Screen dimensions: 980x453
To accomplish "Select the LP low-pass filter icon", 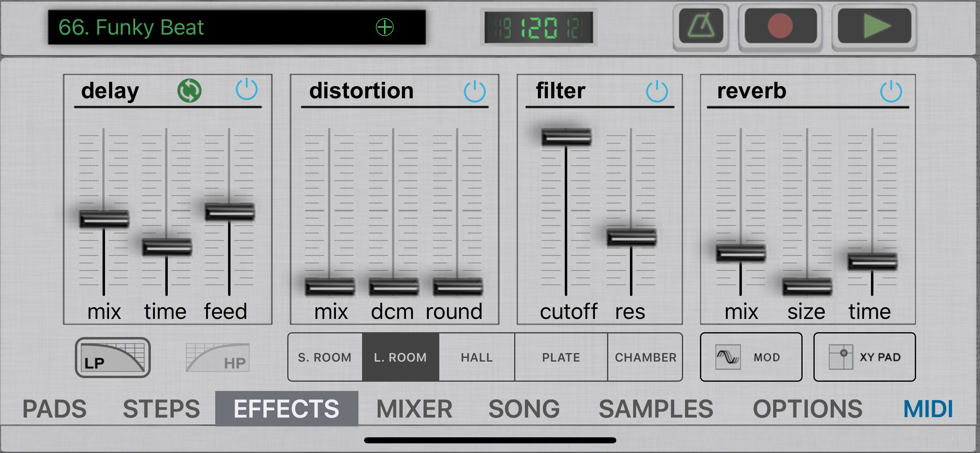I will pyautogui.click(x=113, y=358).
